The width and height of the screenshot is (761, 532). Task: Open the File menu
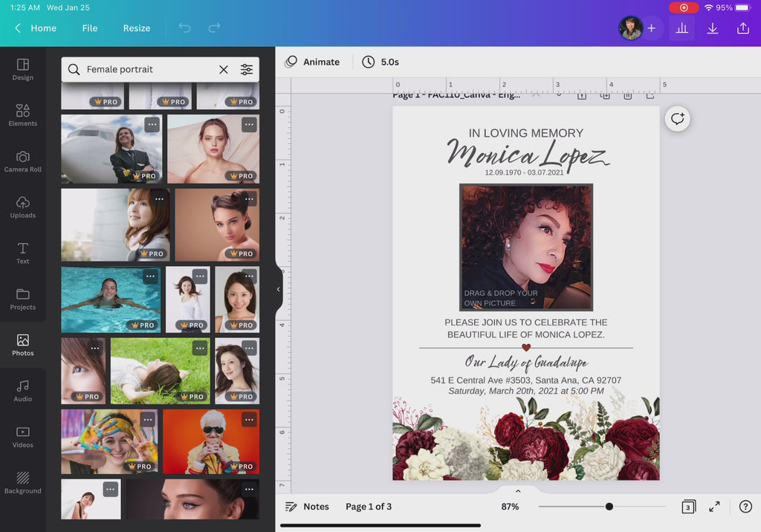(90, 28)
